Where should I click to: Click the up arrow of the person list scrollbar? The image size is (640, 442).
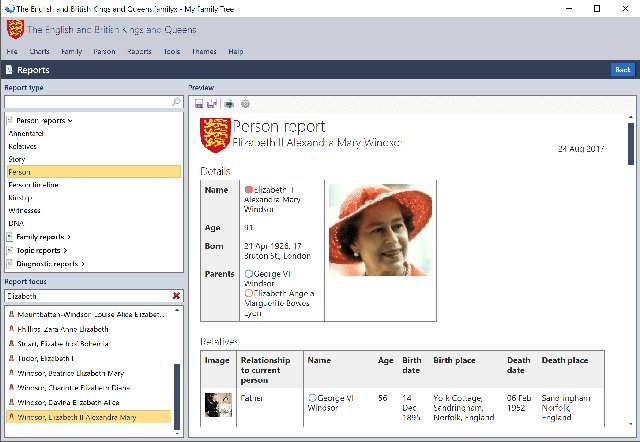click(177, 310)
